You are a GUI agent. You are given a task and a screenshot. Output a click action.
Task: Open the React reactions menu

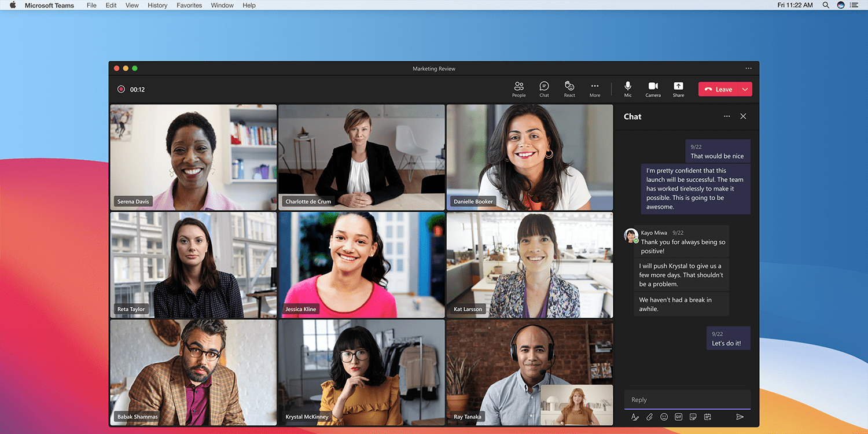569,89
